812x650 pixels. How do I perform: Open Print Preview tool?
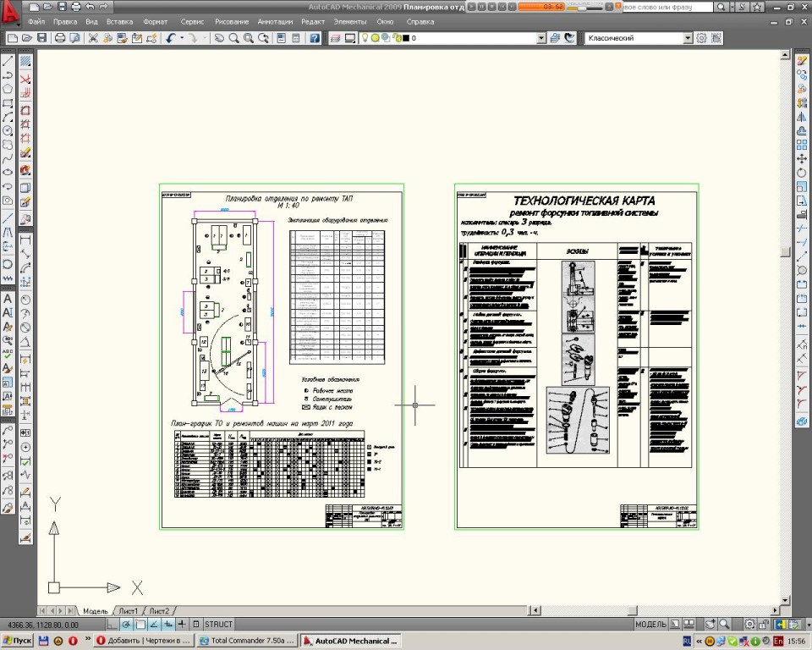[x=74, y=38]
